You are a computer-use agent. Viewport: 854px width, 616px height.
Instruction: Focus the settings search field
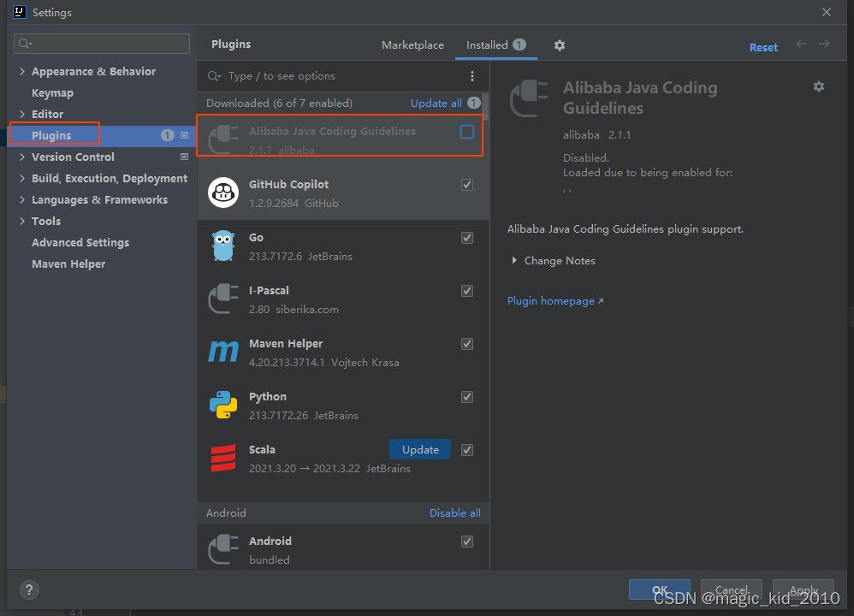(x=102, y=44)
